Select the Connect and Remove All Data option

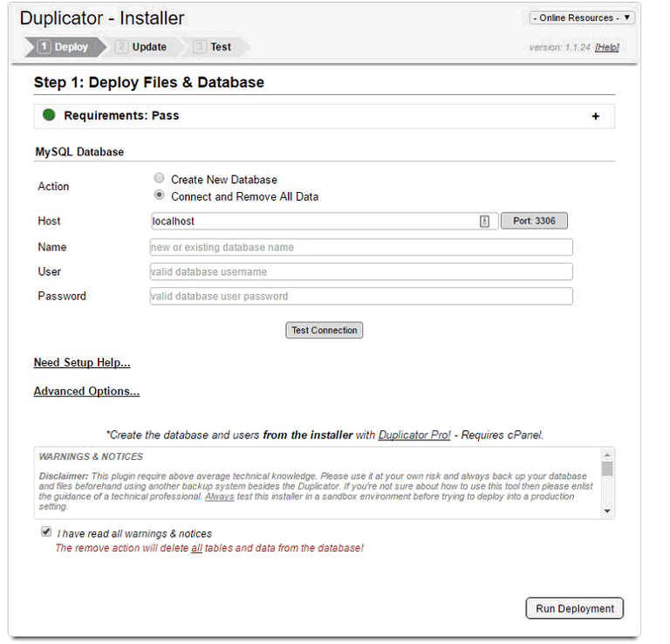(x=159, y=195)
